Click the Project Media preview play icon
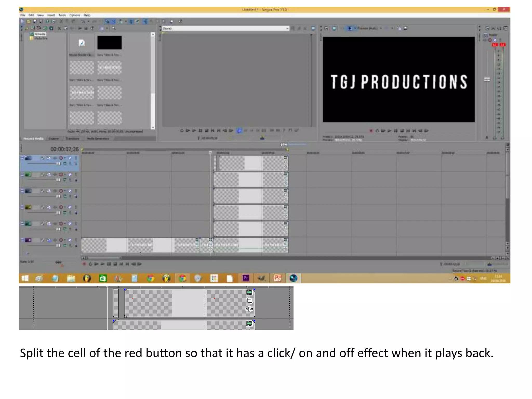This screenshot has height=399, width=532. [80, 28]
